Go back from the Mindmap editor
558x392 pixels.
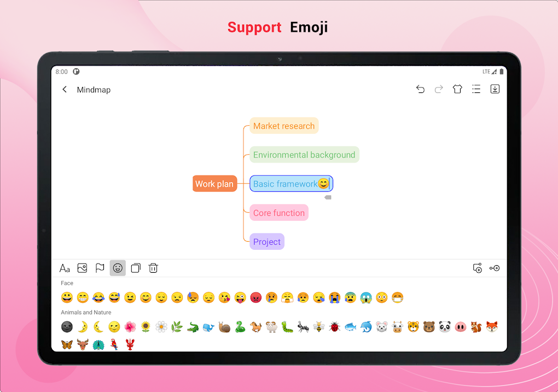[64, 89]
